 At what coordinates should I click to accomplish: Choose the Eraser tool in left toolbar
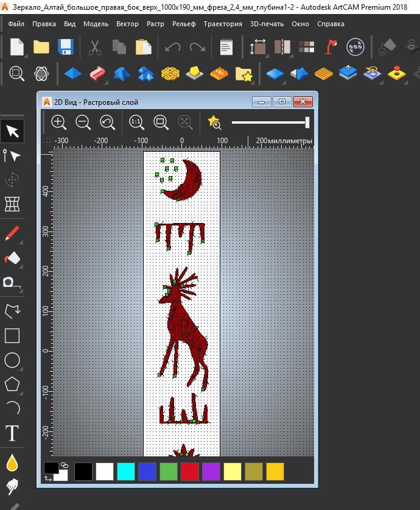coord(12,258)
